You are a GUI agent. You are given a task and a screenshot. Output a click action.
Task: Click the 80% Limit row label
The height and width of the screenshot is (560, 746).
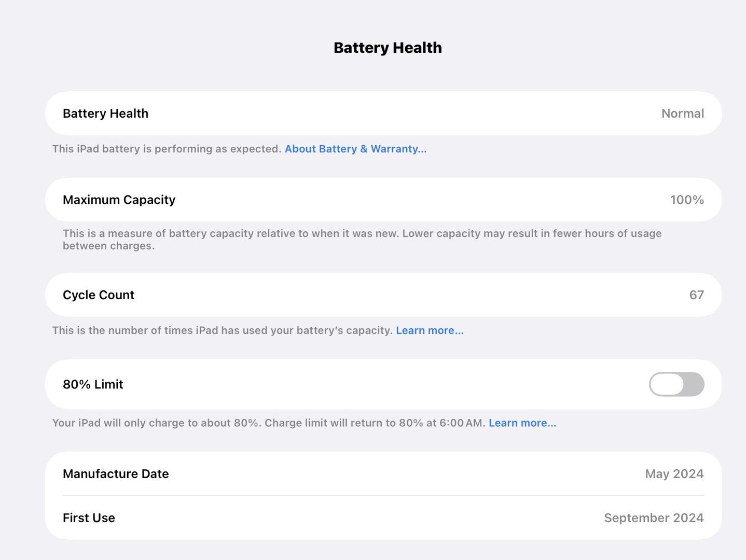click(x=93, y=384)
